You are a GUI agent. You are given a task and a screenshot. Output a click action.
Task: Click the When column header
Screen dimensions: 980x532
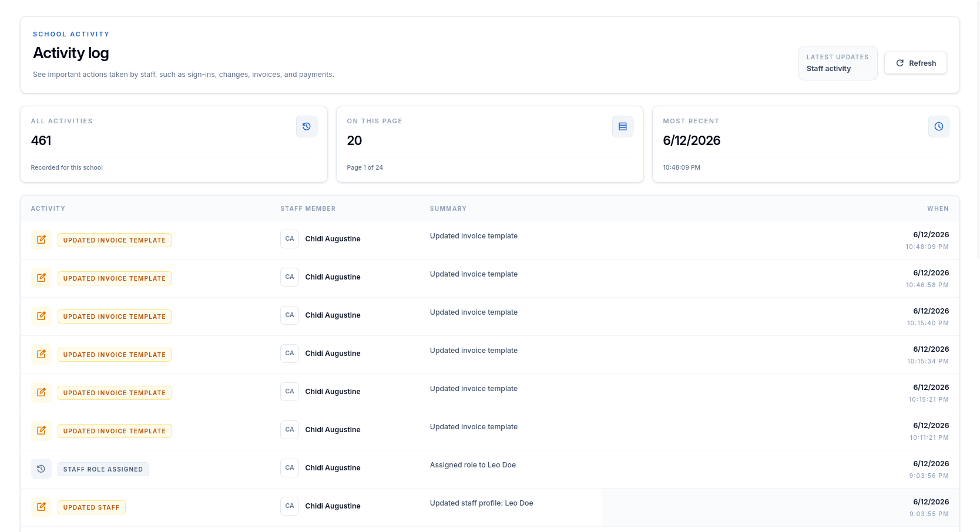click(x=938, y=208)
